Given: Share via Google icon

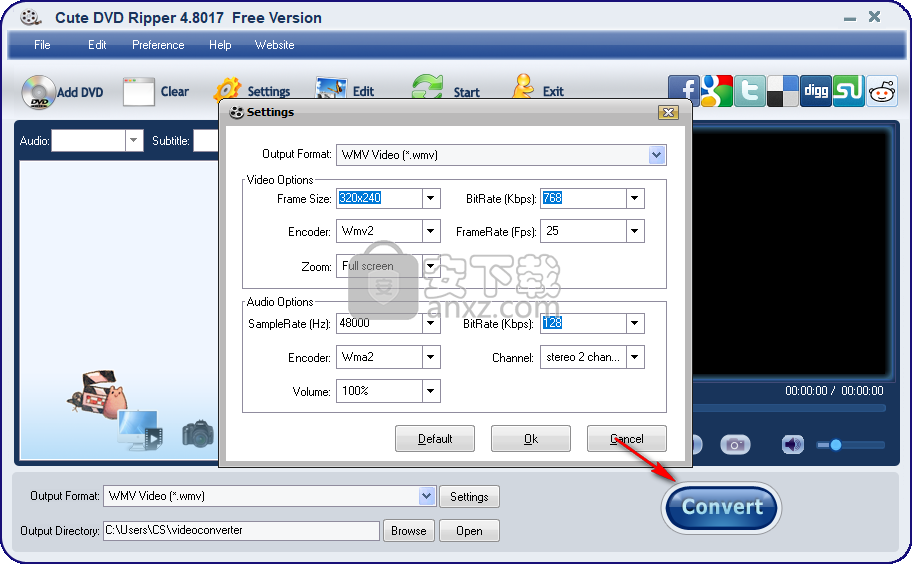Looking at the screenshot, I should click(x=717, y=91).
